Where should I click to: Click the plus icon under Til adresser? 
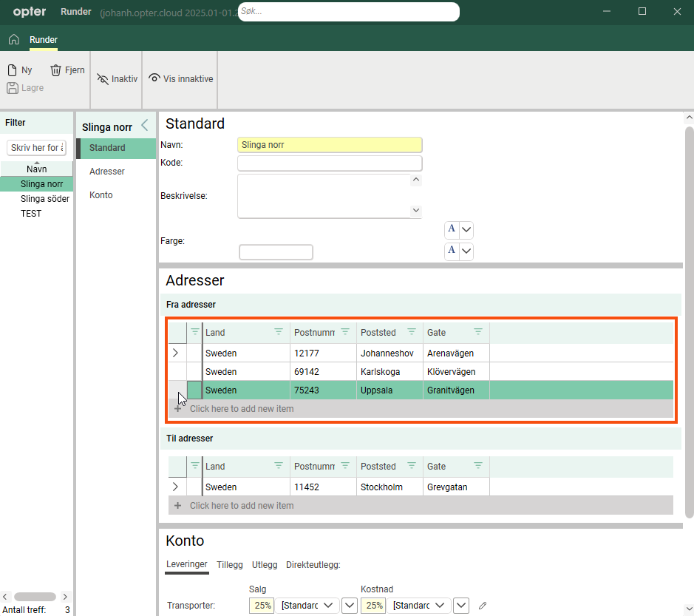[x=177, y=506]
